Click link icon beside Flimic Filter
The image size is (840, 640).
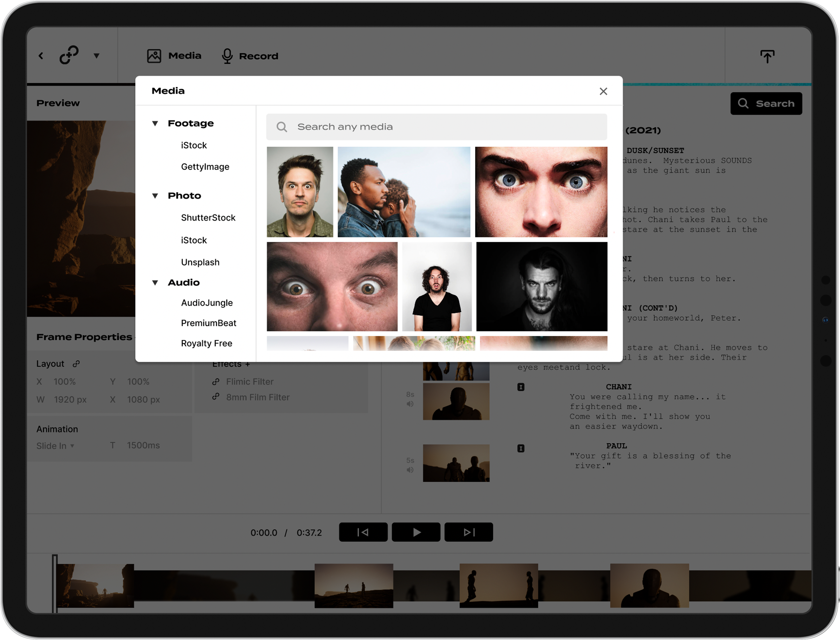pos(216,381)
